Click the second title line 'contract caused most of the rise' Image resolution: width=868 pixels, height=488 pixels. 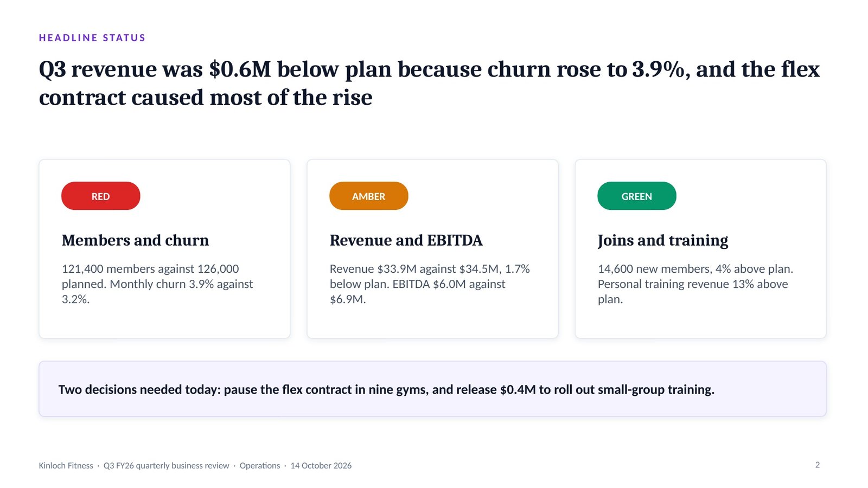(x=206, y=98)
